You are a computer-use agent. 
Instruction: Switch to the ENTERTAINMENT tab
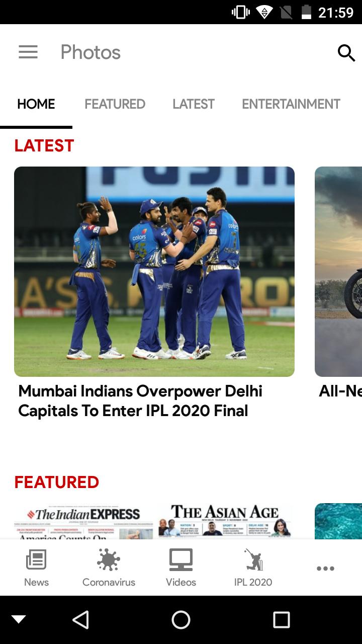coord(291,104)
